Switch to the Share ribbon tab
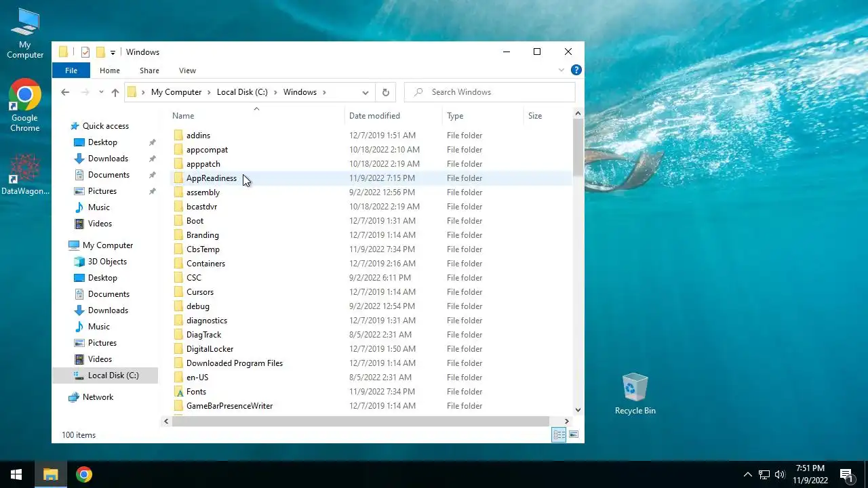Viewport: 868px width, 488px height. (x=149, y=70)
